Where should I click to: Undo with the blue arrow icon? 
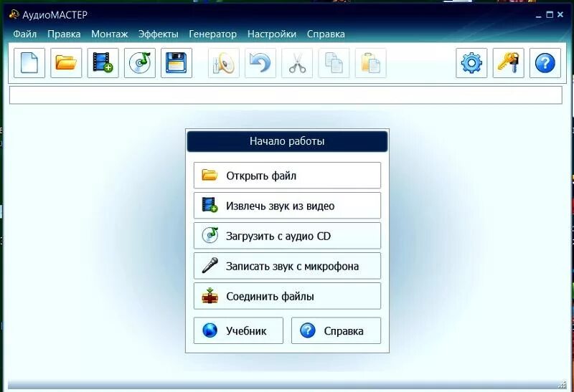click(x=260, y=63)
